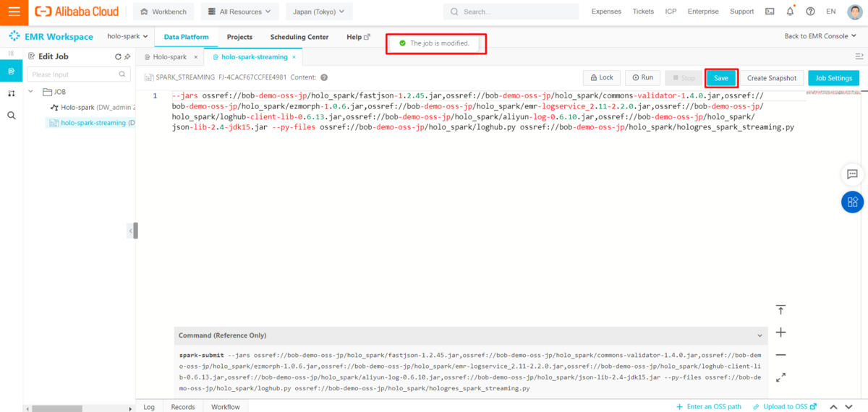
Task: Click the Run button
Action: tap(642, 77)
